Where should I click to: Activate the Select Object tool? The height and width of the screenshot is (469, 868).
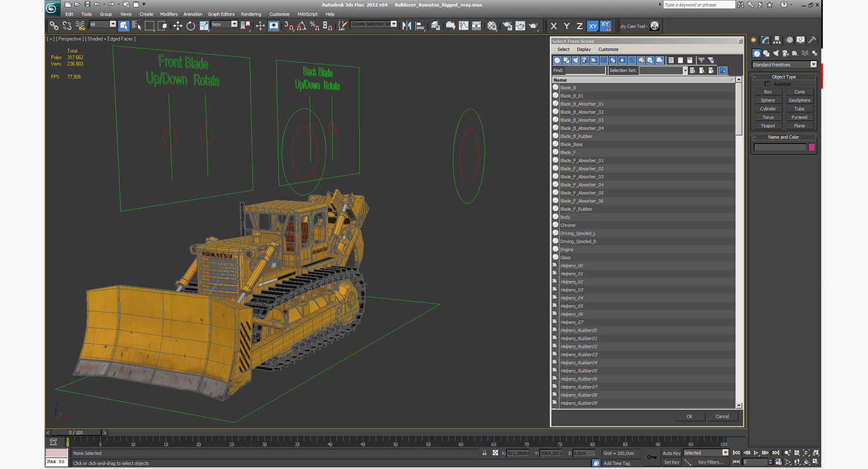[x=124, y=26]
